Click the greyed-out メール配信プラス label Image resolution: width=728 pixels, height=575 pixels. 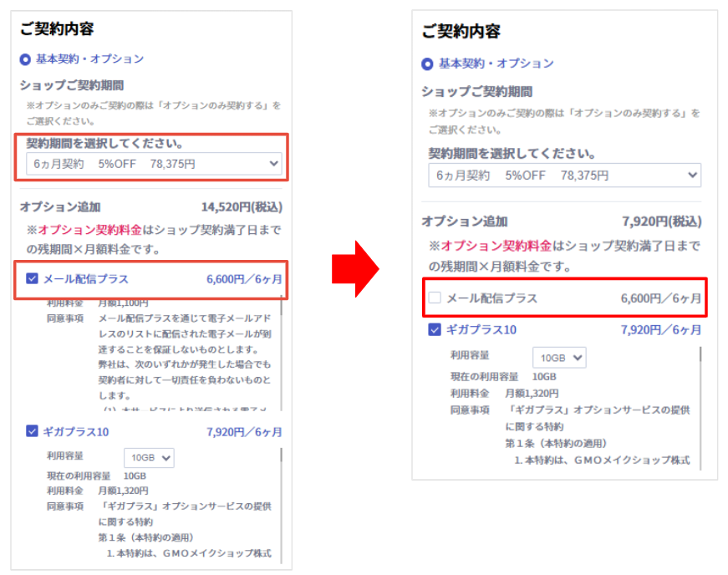pos(491,298)
